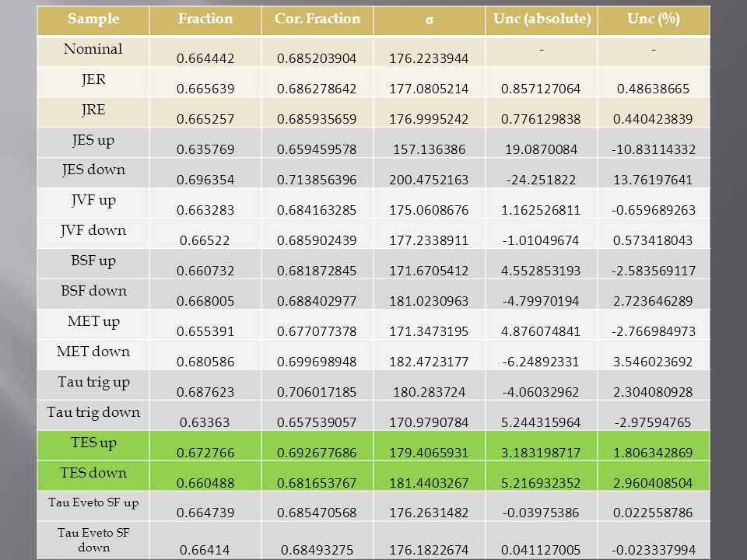747x560 pixels.
Task: Select the MET down row label
Action: [x=93, y=352]
